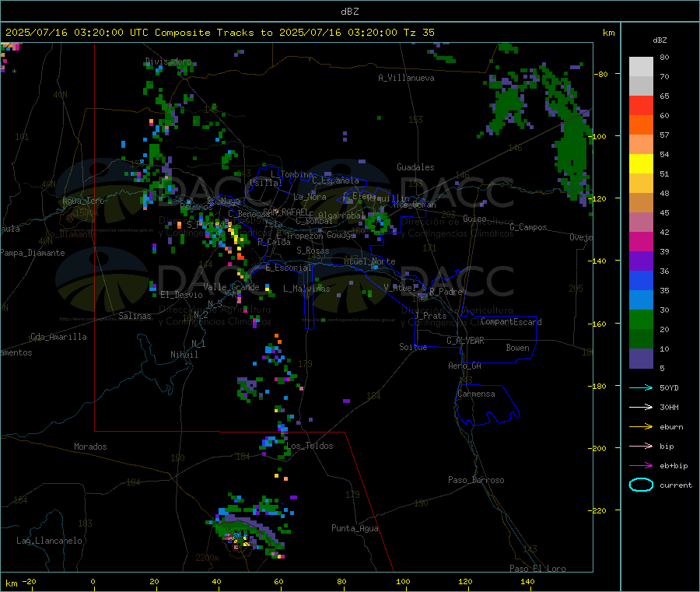Click the 'Los_Toldos' map label
Viewport: 700px width, 592px height.
click(310, 446)
